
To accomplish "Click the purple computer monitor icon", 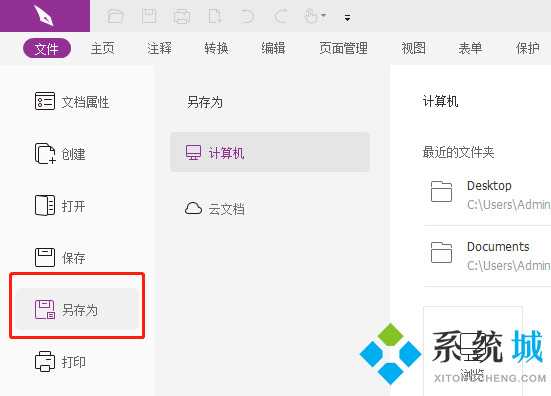I will click(193, 152).
